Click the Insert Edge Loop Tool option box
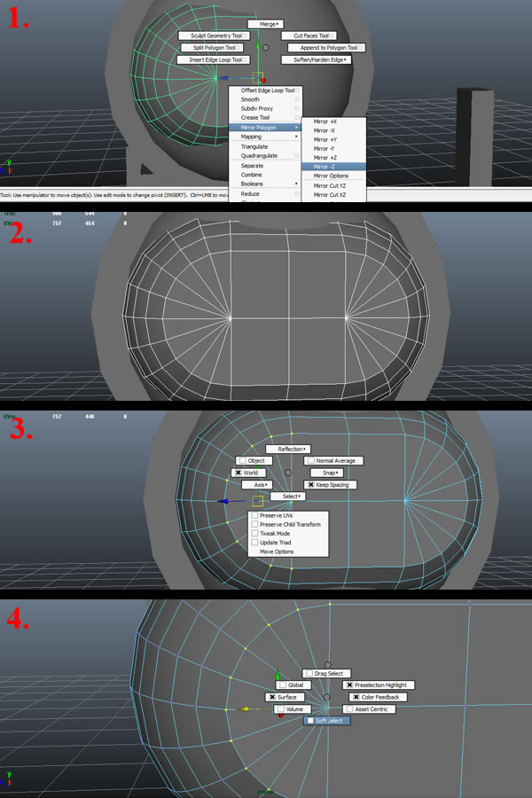This screenshot has height=798, width=532. tap(246, 60)
